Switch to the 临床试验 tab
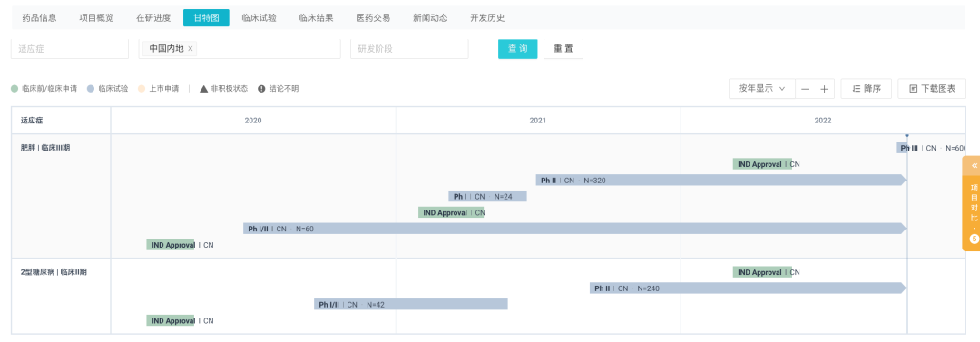The height and width of the screenshot is (342, 980). tap(260, 17)
